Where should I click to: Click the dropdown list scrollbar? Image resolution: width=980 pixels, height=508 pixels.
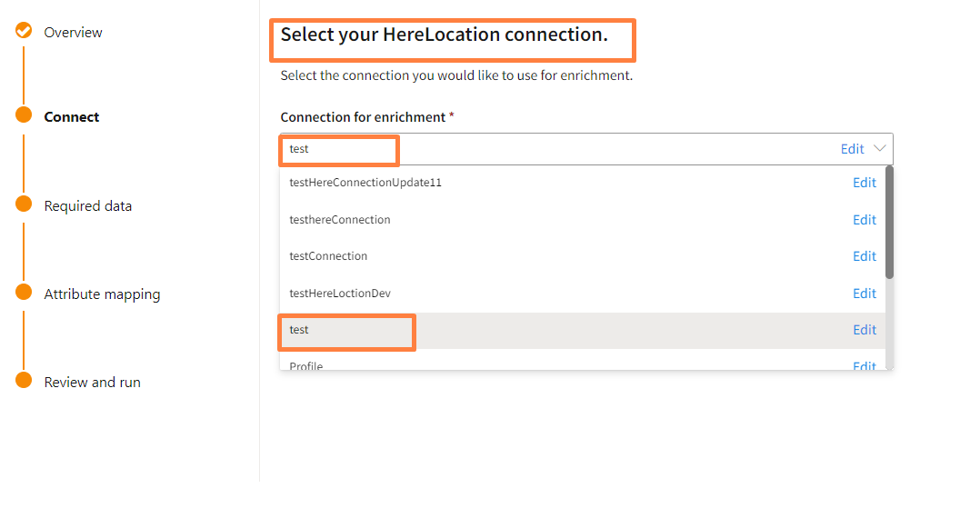point(889,223)
